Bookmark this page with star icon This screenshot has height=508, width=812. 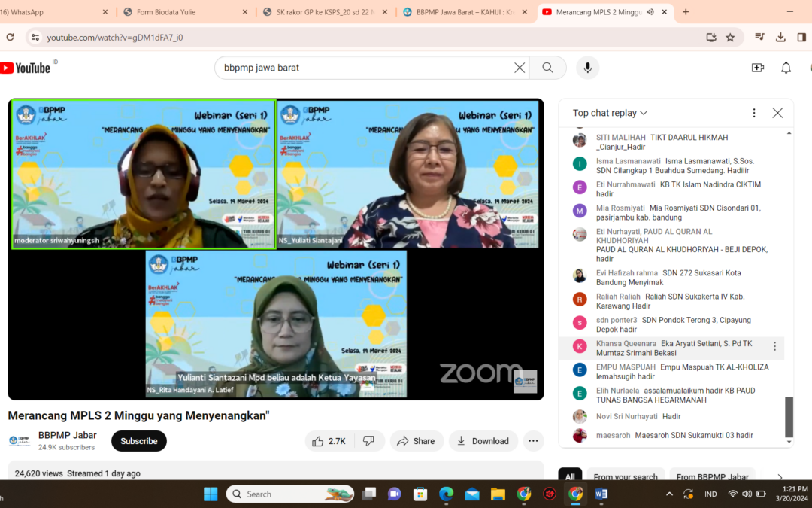[730, 37]
